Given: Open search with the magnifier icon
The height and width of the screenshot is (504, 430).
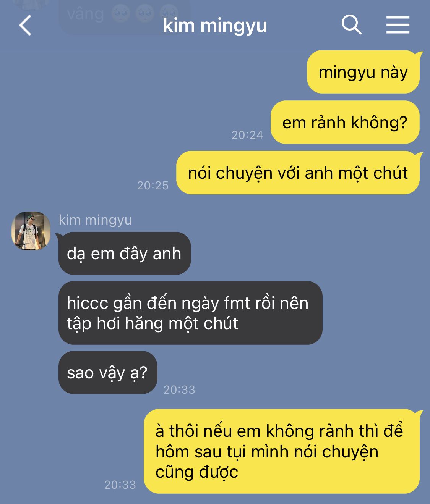Looking at the screenshot, I should click(351, 25).
